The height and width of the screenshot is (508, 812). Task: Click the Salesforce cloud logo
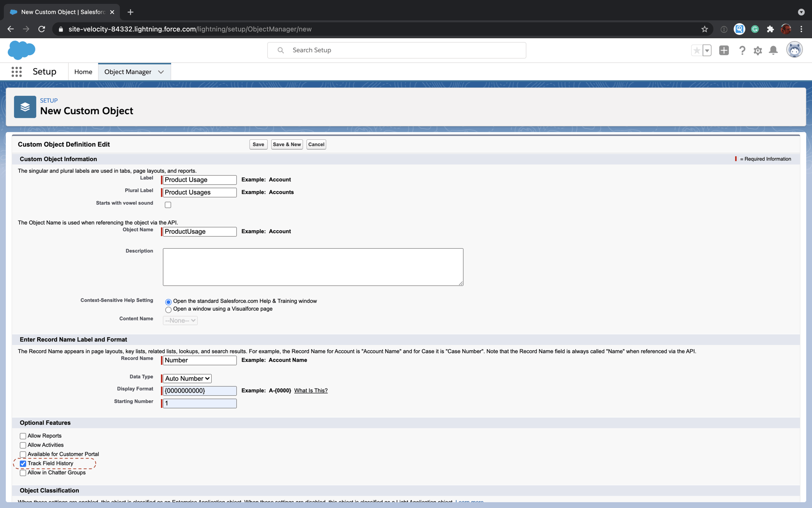[x=21, y=50]
